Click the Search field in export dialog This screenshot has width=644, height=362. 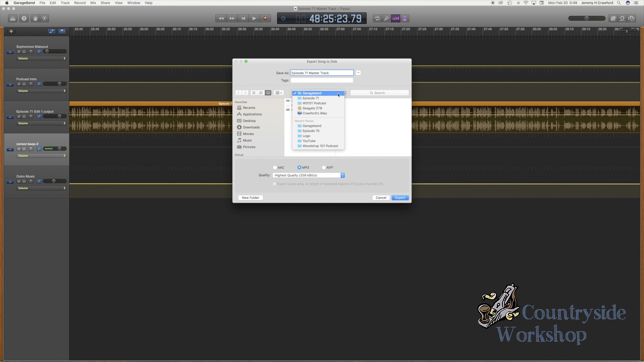pyautogui.click(x=379, y=93)
